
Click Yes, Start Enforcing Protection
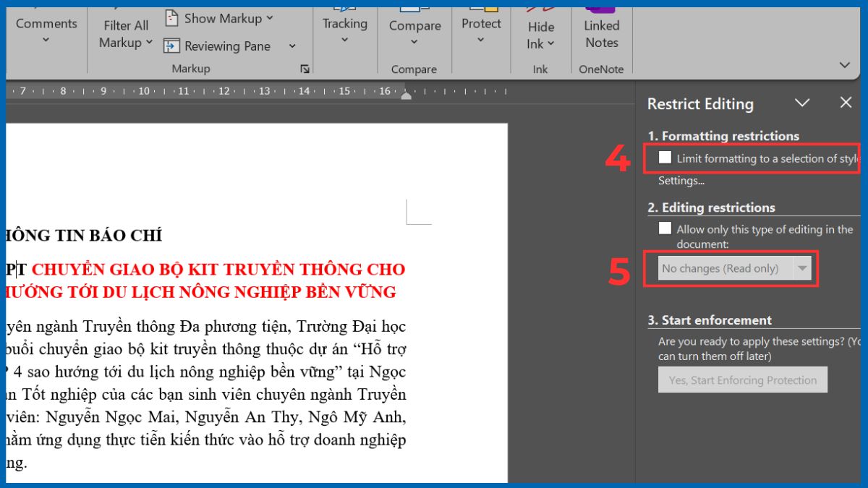pos(742,380)
